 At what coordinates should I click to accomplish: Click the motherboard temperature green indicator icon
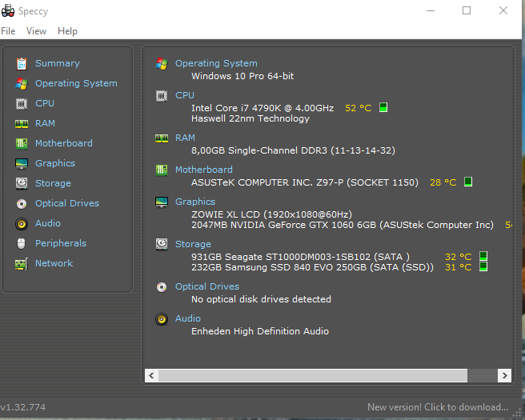coord(468,182)
